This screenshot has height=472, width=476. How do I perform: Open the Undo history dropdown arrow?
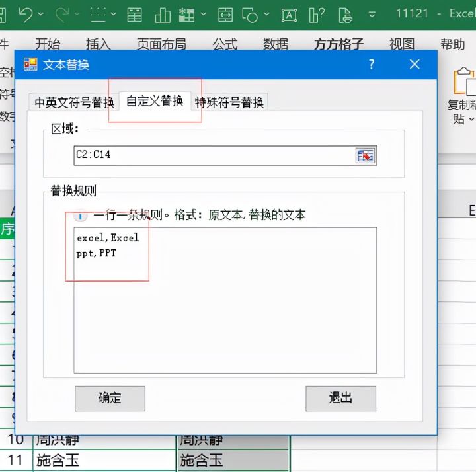[x=41, y=14]
